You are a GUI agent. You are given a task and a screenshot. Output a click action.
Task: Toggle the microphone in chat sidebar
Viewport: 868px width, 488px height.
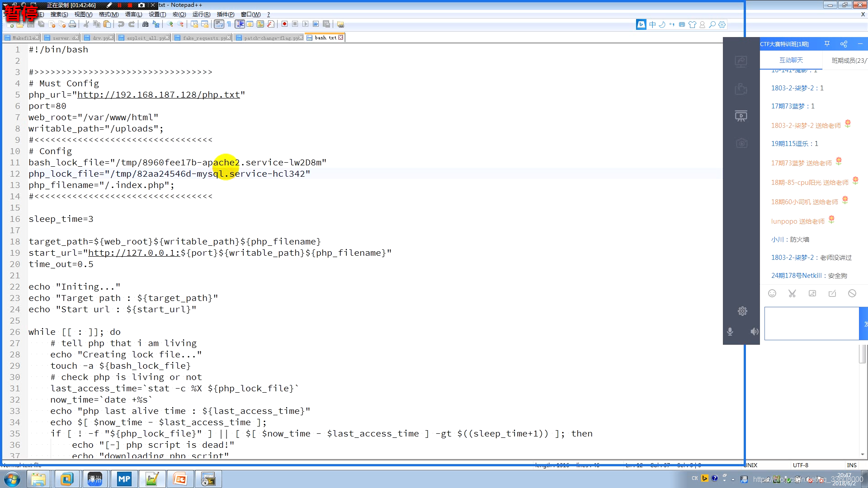tap(730, 332)
